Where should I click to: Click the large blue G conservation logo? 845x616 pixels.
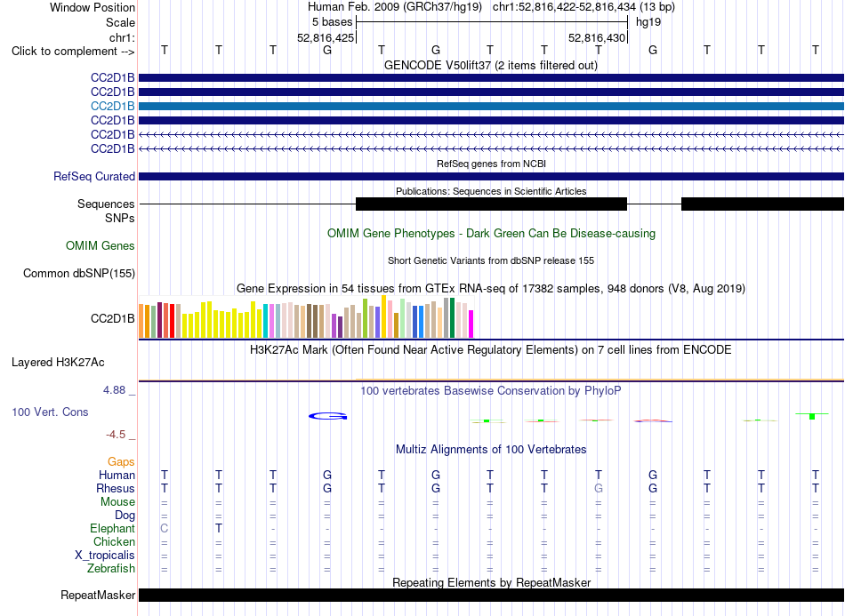[327, 416]
